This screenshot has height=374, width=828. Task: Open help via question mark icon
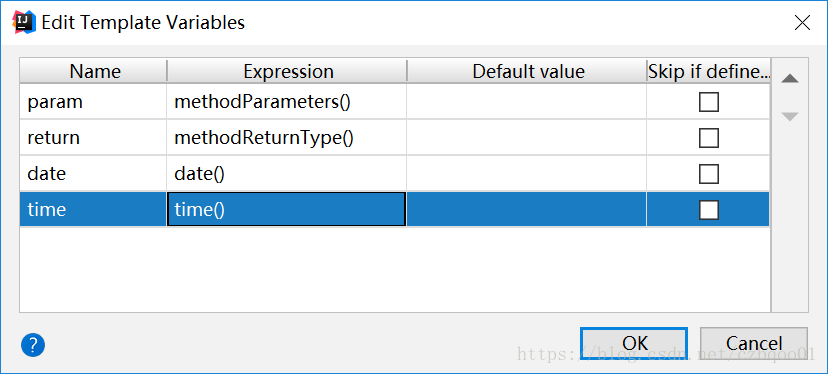[33, 345]
